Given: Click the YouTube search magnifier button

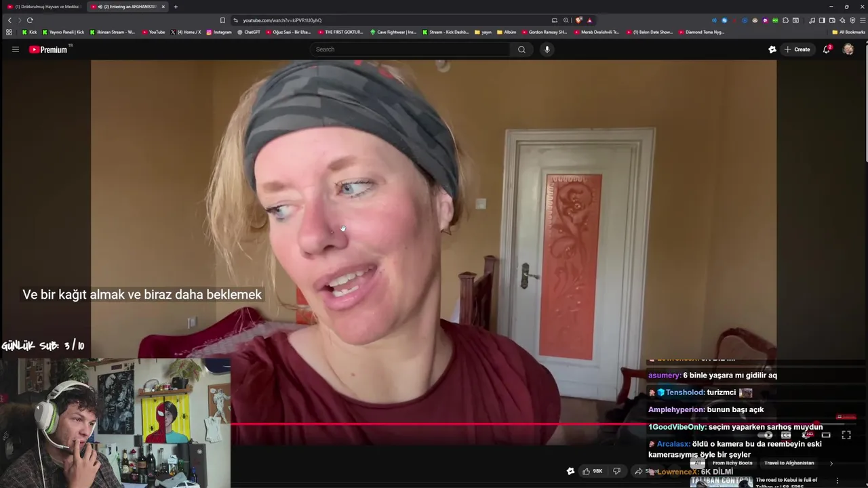Looking at the screenshot, I should tap(521, 49).
